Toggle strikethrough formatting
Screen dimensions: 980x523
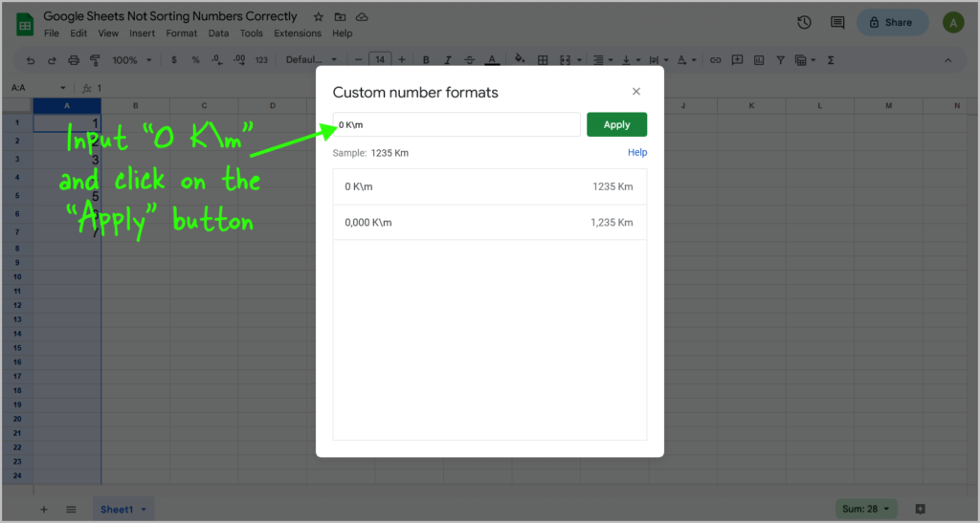(469, 60)
